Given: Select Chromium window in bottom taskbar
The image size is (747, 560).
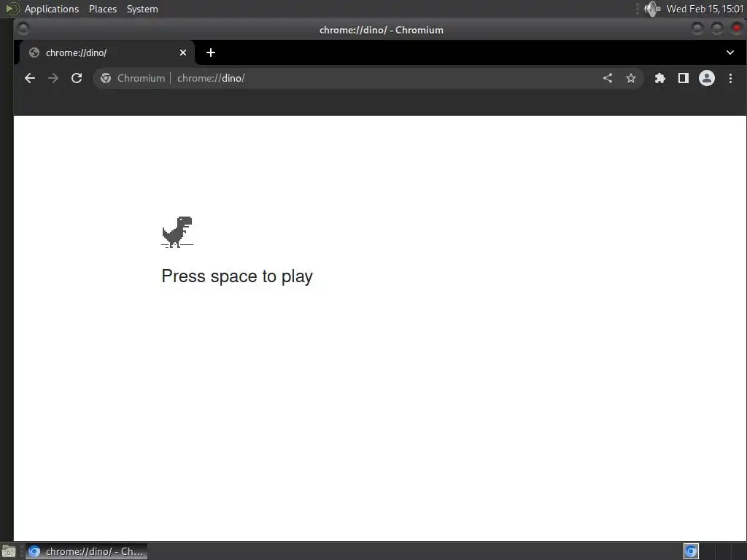Looking at the screenshot, I should 86,551.
